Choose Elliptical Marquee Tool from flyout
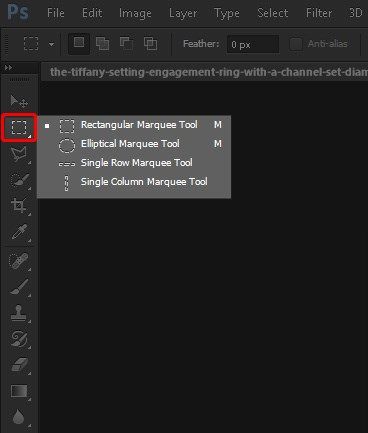368x433 pixels. 134,144
